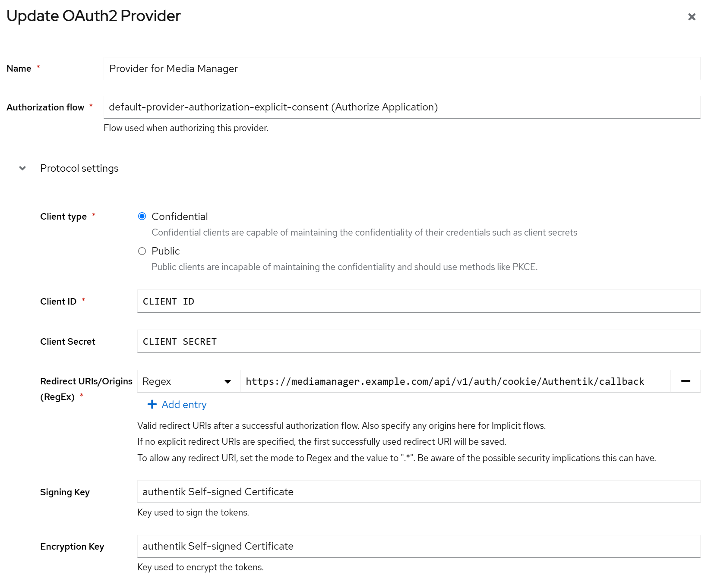This screenshot has height=588, width=711.
Task: Open the Regex matching mode dropdown
Action: tap(188, 381)
